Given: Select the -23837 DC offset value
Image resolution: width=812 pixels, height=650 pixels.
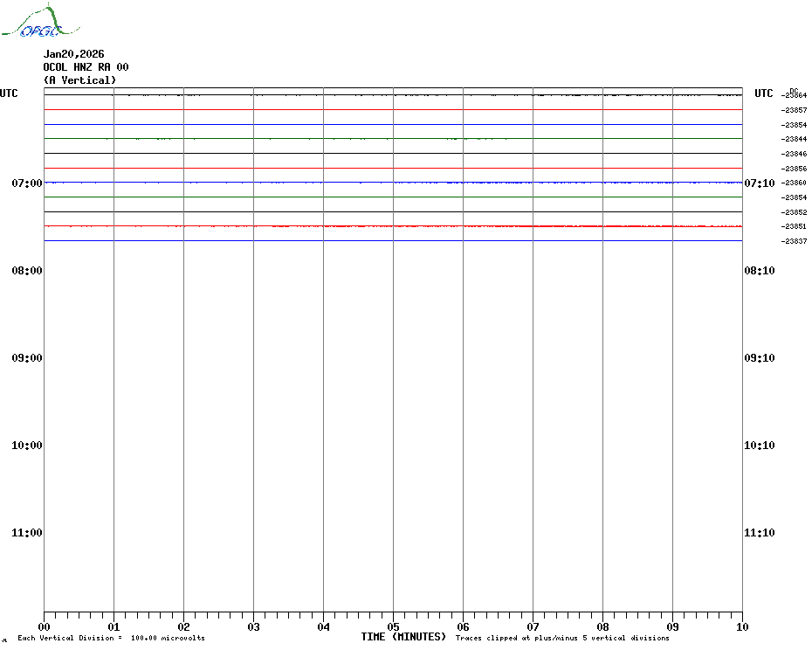Looking at the screenshot, I should tap(795, 241).
